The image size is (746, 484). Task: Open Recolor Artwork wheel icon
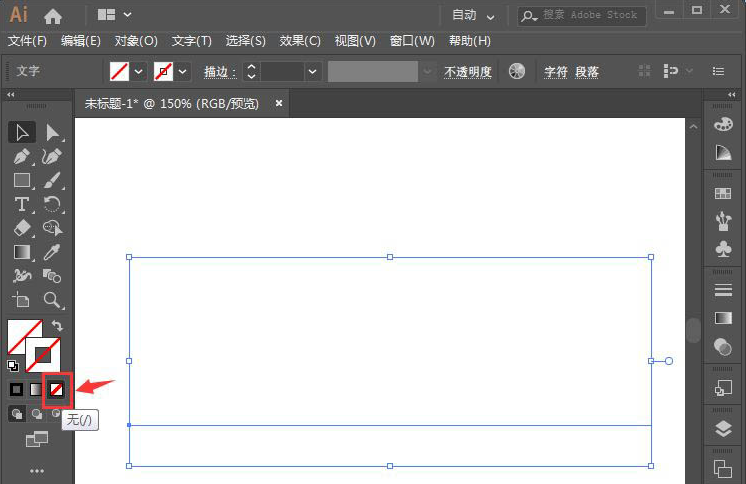(517, 71)
